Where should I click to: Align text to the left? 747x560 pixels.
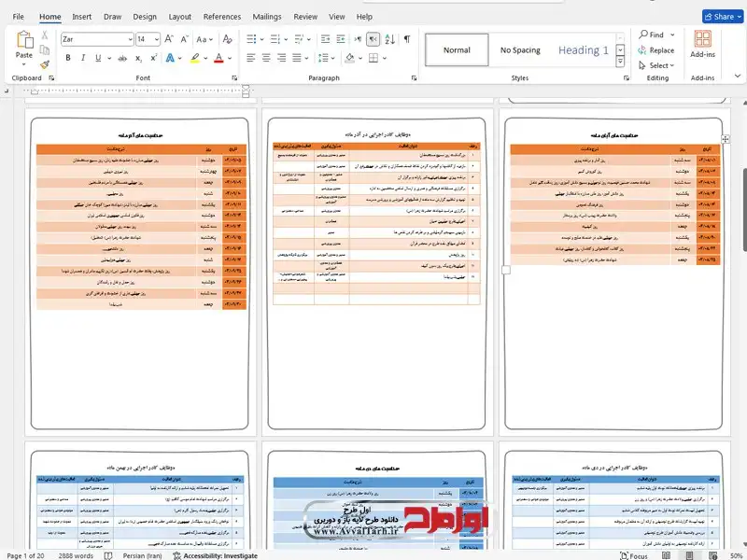250,58
